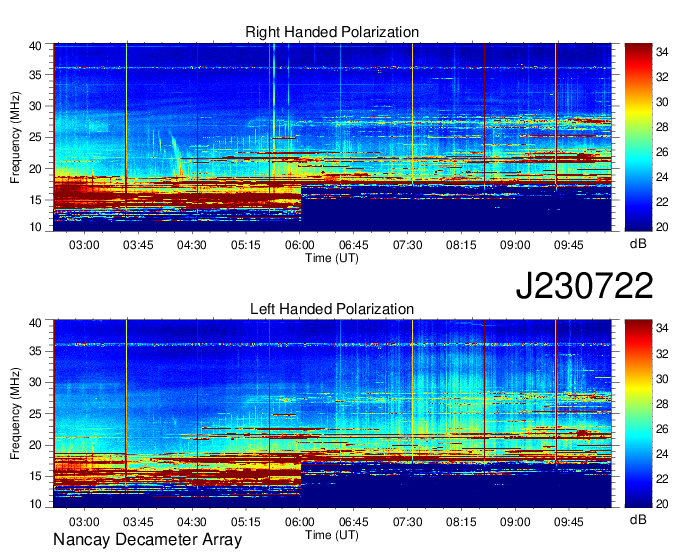Click the 30 frequency tick in bottom panel

[x=36, y=382]
